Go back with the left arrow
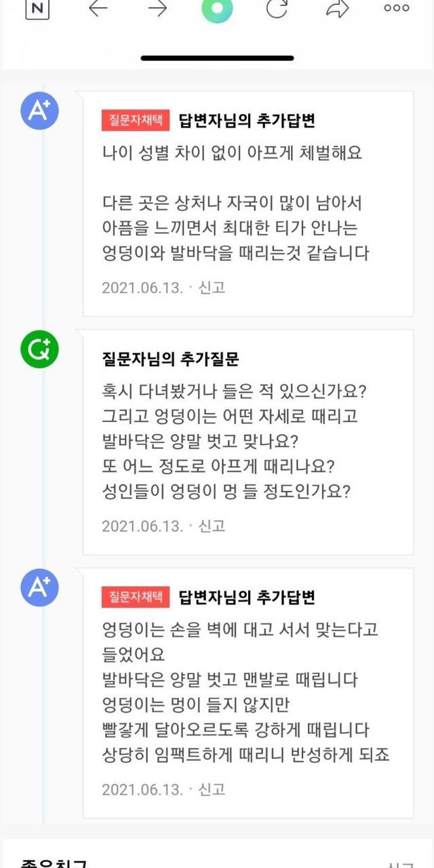The height and width of the screenshot is (868, 434). (98, 8)
